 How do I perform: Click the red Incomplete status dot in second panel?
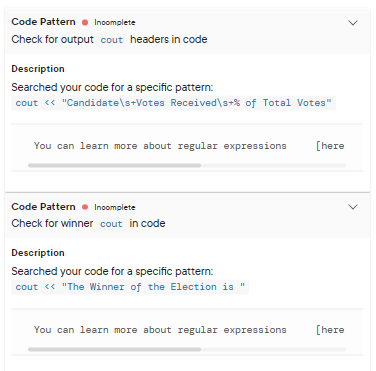pos(85,207)
